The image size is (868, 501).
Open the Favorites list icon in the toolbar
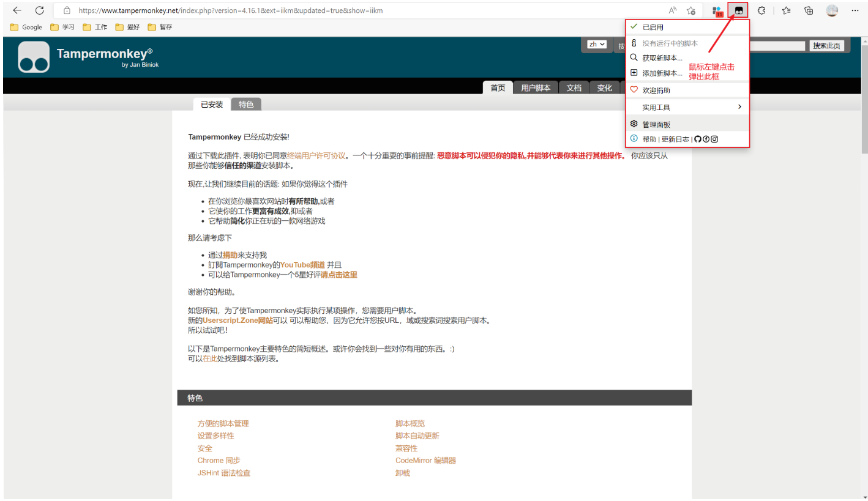[x=787, y=10]
